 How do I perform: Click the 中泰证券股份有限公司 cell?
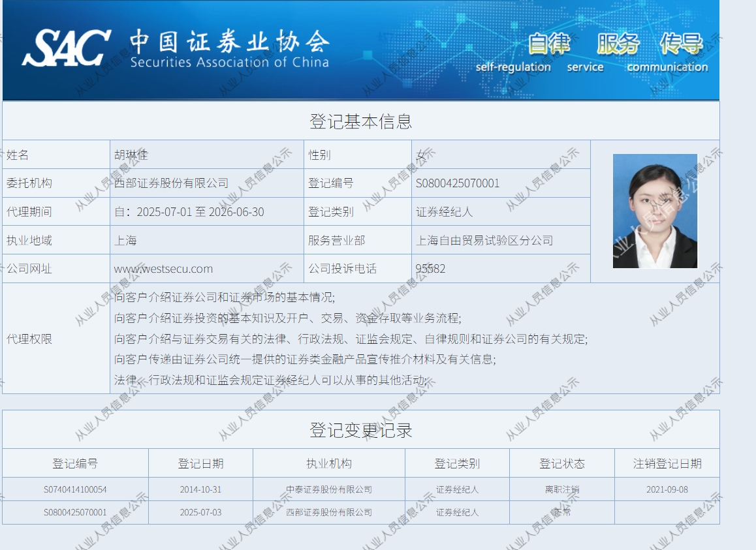click(x=328, y=489)
